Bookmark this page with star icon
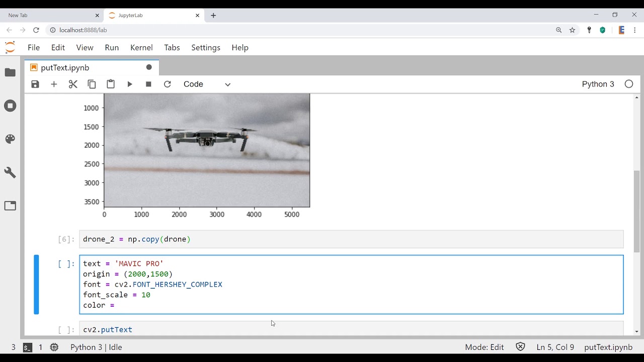Viewport: 644px width, 362px height. (x=572, y=30)
